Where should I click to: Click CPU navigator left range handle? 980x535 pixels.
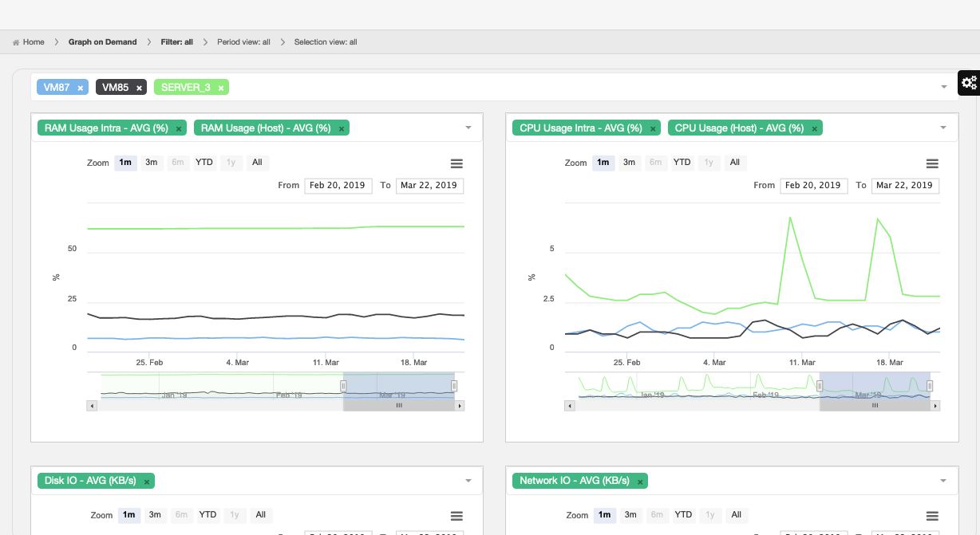pos(820,386)
